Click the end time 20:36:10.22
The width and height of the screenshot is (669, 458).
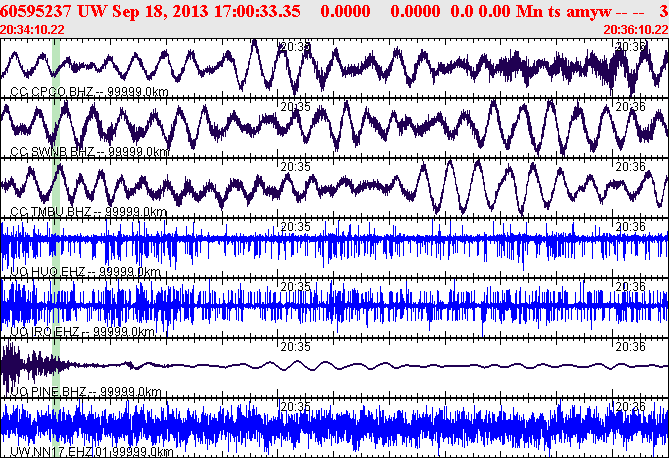tap(636, 30)
